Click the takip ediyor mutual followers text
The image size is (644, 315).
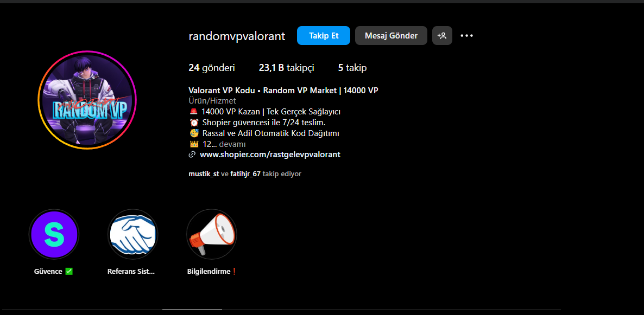coord(282,174)
